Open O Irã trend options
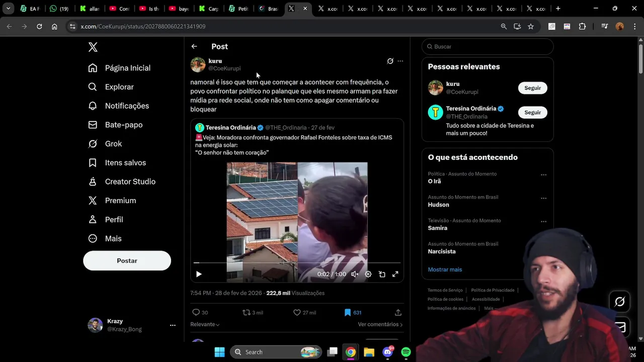 [x=543, y=175]
